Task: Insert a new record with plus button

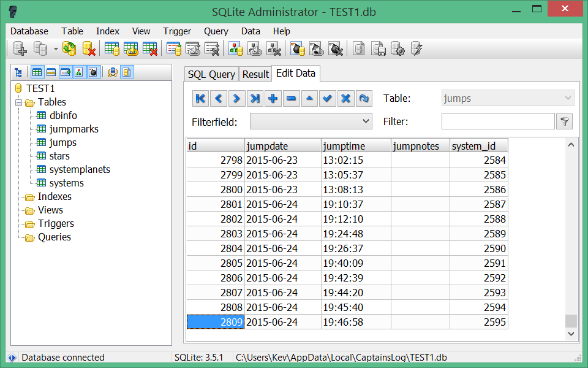Action: pos(273,98)
